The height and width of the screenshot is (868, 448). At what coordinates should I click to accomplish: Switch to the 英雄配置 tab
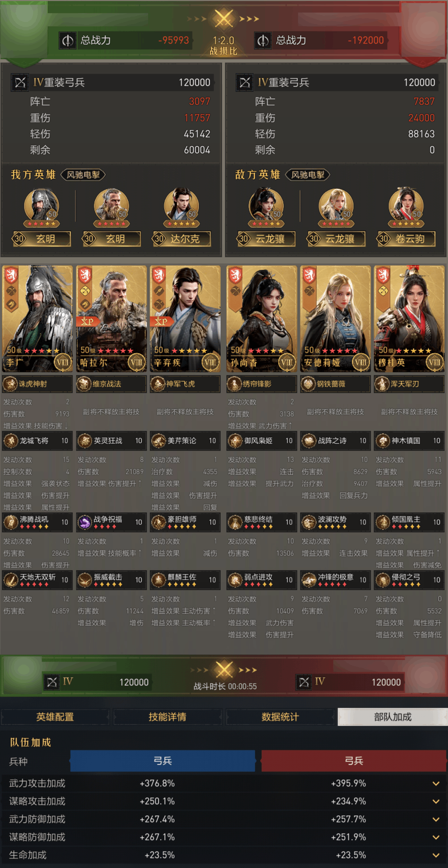55,717
